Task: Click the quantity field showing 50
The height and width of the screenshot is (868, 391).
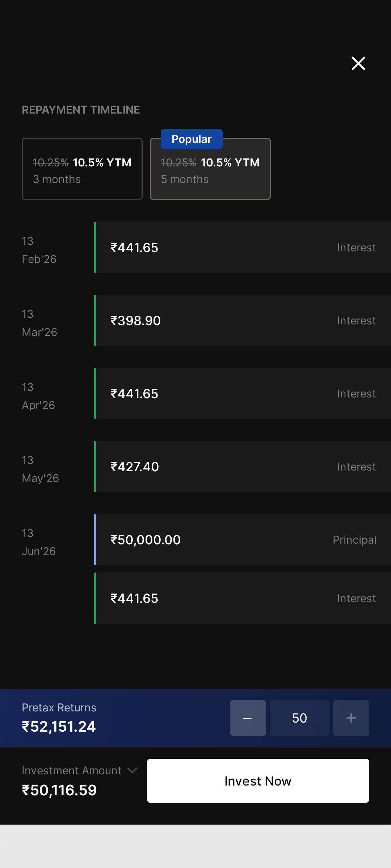Action: (299, 718)
